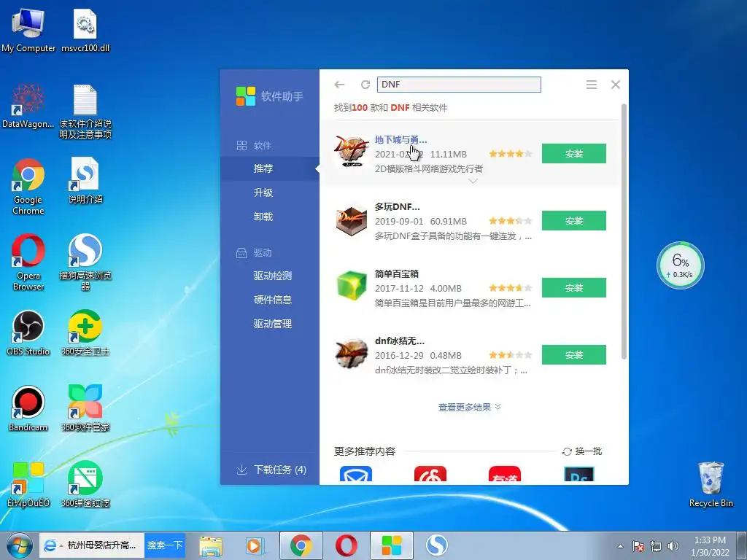
Task: Click the 有道 recommended app icon
Action: point(505,474)
